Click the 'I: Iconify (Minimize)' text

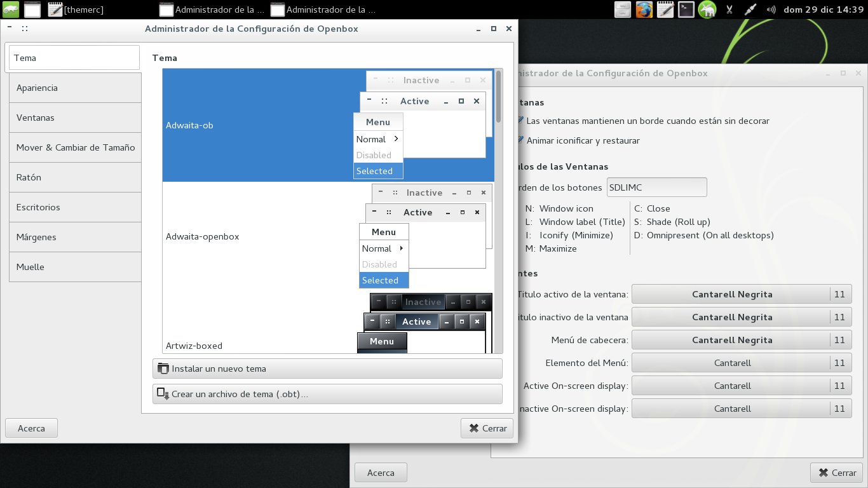[569, 235]
